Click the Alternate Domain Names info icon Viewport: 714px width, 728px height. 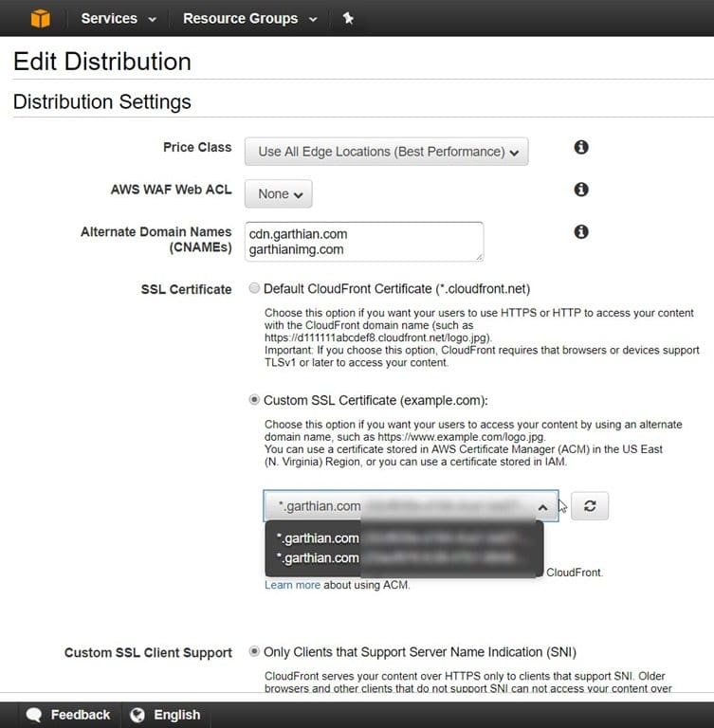[581, 231]
